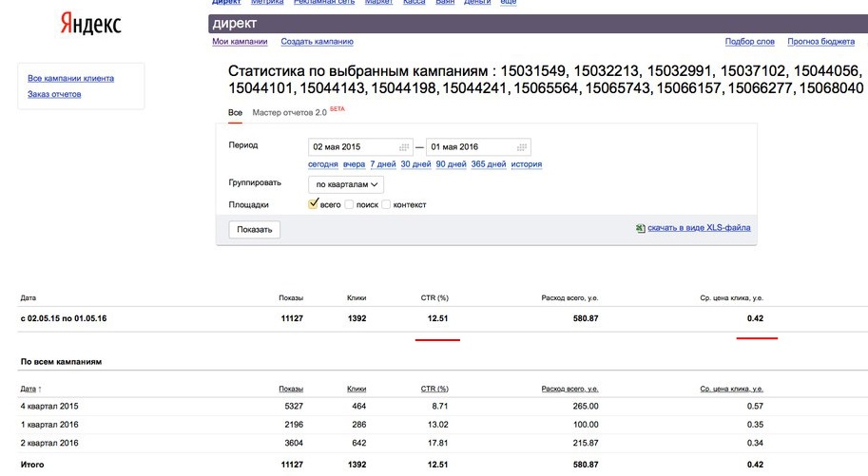Screen dimensions: 868x476
Task: Select the '30 дней' period shortcut
Action: [415, 164]
